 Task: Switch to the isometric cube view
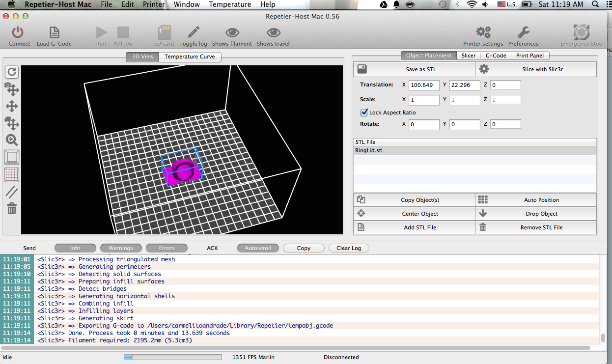(x=12, y=157)
